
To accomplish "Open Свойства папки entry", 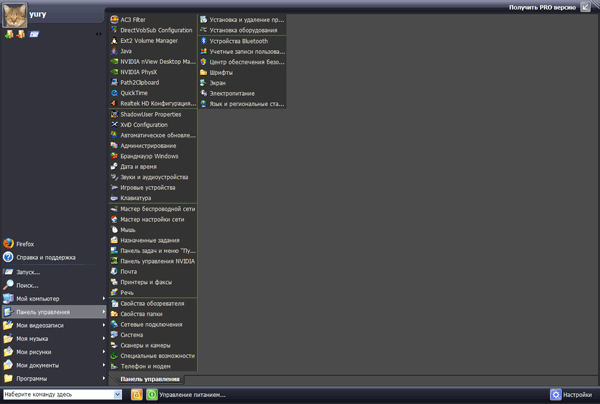I will click(153, 314).
